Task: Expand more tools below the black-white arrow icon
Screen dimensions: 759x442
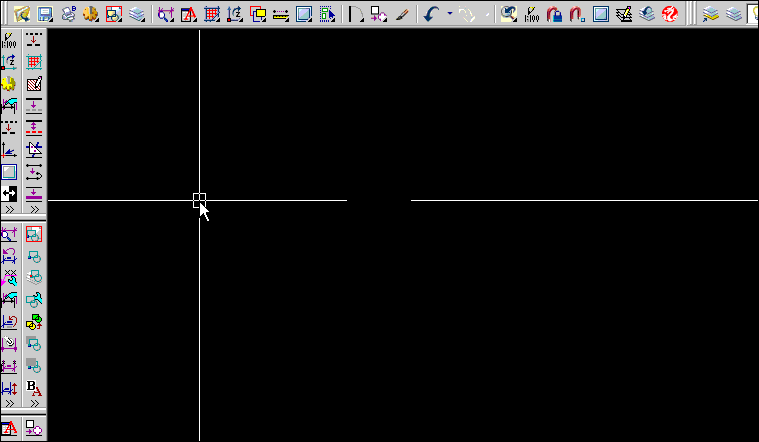Action: [x=9, y=209]
